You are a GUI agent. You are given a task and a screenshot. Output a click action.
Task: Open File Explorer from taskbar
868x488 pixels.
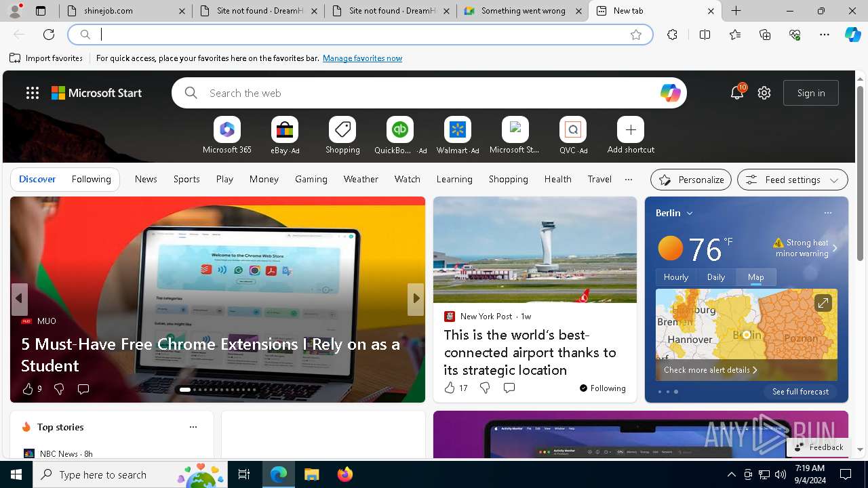tap(311, 474)
